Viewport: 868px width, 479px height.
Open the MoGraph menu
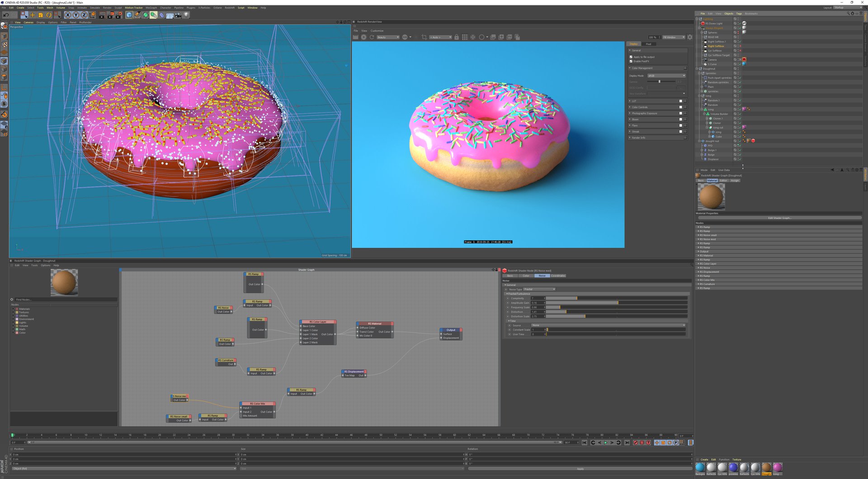(x=151, y=8)
